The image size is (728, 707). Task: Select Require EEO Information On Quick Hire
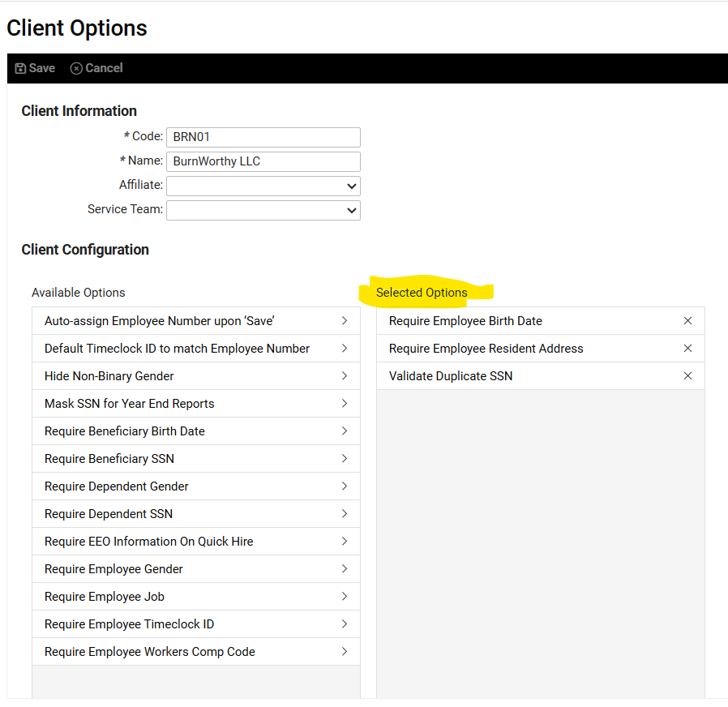(149, 542)
